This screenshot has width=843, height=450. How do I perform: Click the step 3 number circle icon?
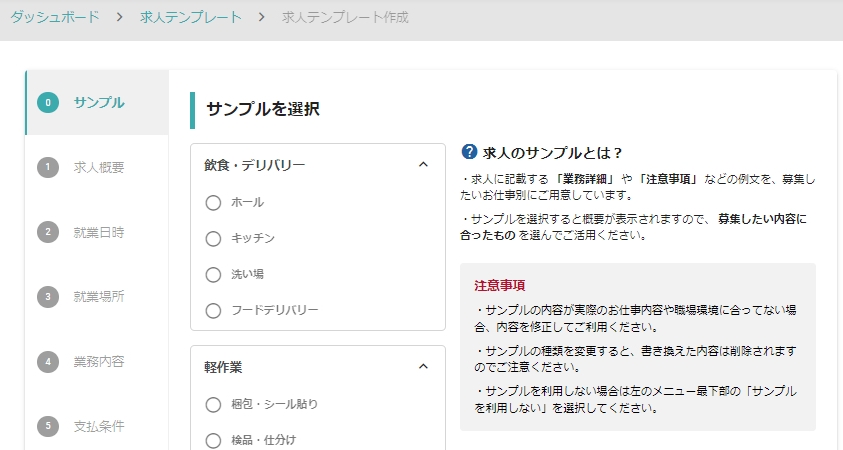[47, 296]
